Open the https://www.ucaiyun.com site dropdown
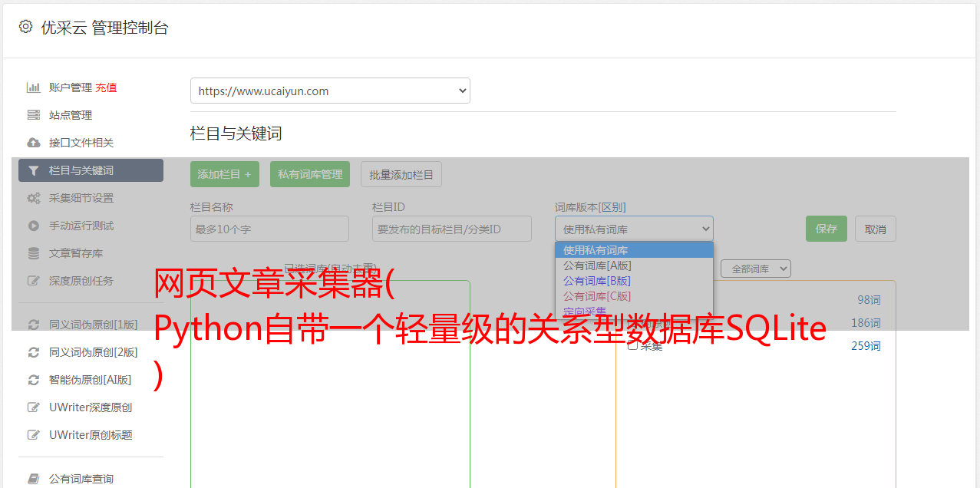This screenshot has height=488, width=980. [x=330, y=91]
